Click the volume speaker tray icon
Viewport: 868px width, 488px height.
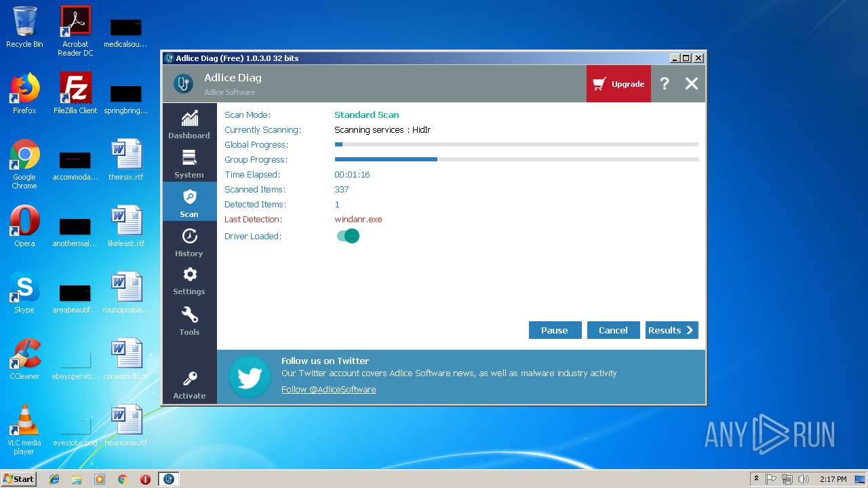(x=803, y=479)
